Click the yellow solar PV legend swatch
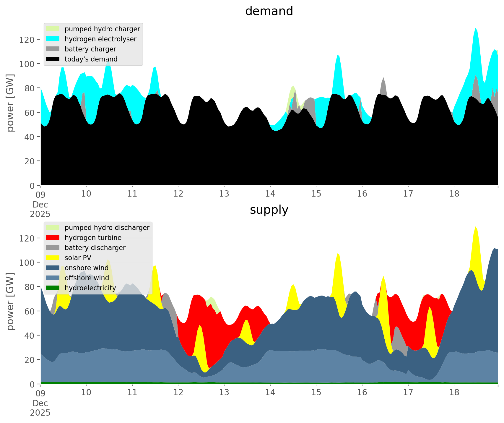This screenshot has height=423, width=504. [x=53, y=258]
